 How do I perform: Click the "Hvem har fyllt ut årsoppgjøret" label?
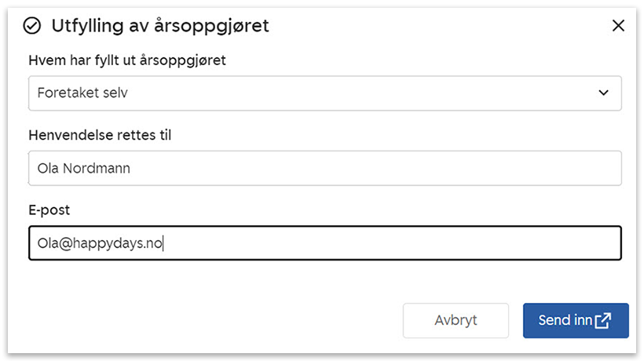click(127, 60)
